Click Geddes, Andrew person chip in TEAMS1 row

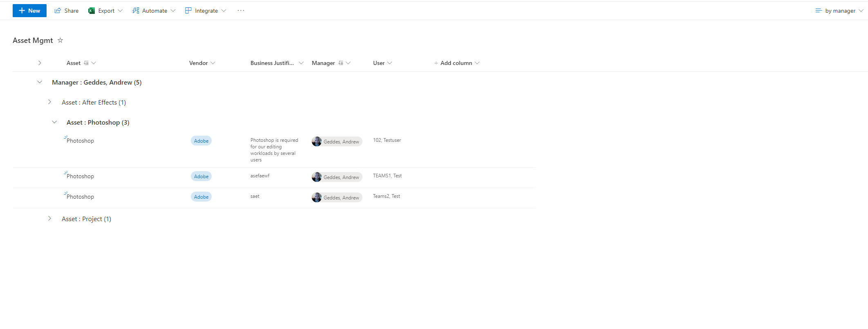[337, 177]
